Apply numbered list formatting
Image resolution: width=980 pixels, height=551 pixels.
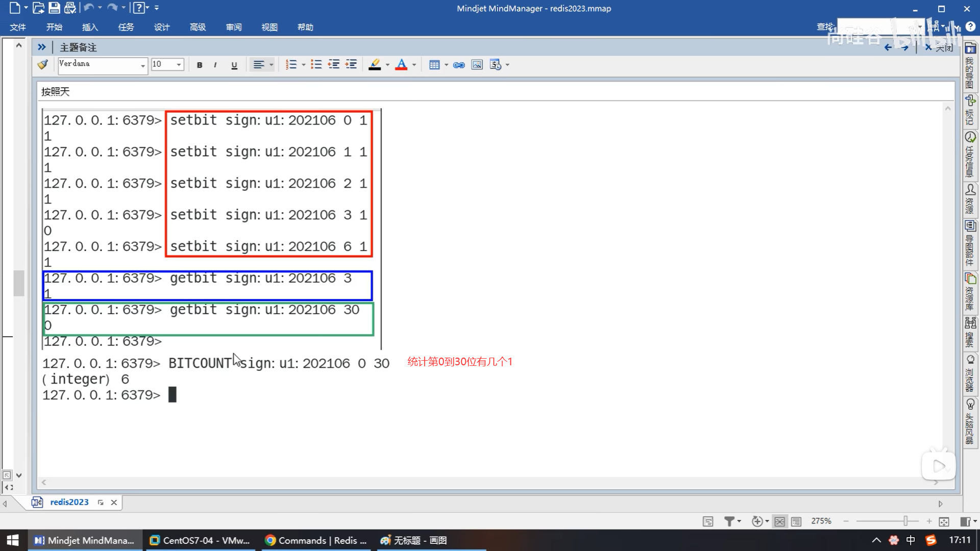pos(291,65)
